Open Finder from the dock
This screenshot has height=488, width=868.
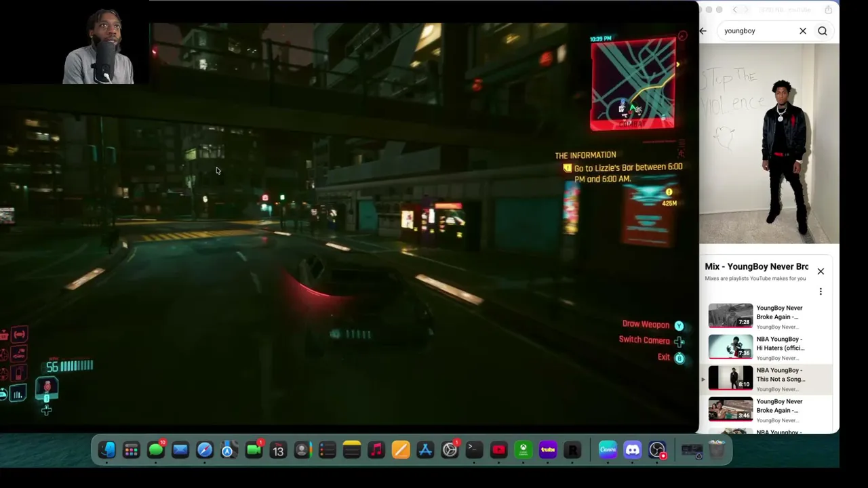click(x=107, y=449)
